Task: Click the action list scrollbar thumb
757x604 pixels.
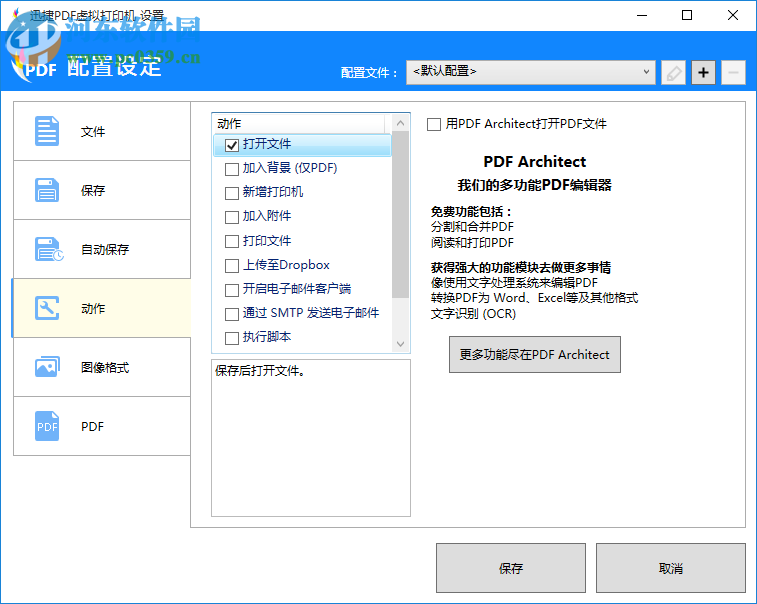Action: tap(400, 215)
